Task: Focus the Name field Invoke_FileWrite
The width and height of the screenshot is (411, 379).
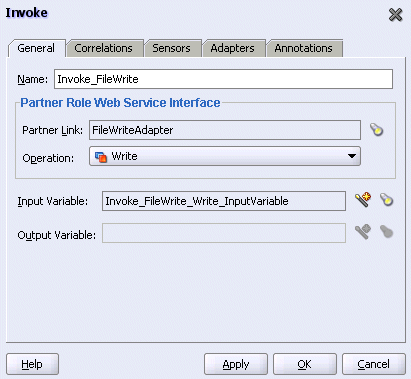Action: coord(223,79)
